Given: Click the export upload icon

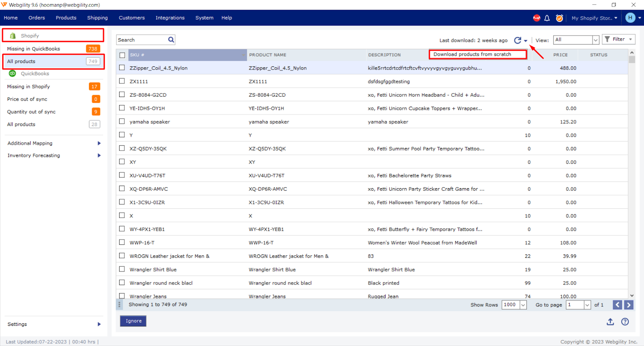Looking at the screenshot, I should [610, 321].
